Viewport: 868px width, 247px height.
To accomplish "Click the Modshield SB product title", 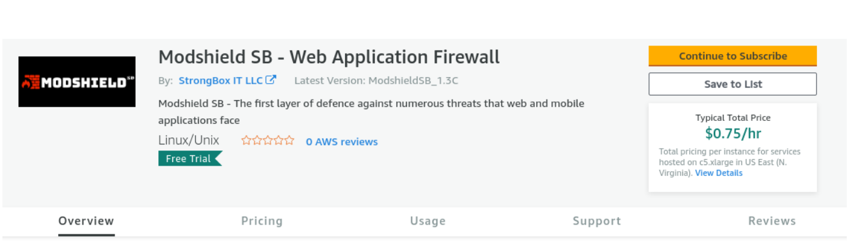I will 329,57.
